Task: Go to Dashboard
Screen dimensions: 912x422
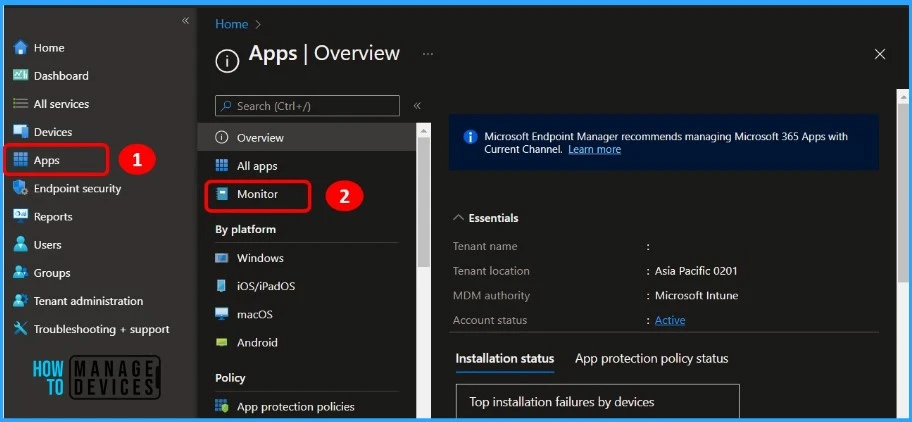Action: (x=61, y=76)
